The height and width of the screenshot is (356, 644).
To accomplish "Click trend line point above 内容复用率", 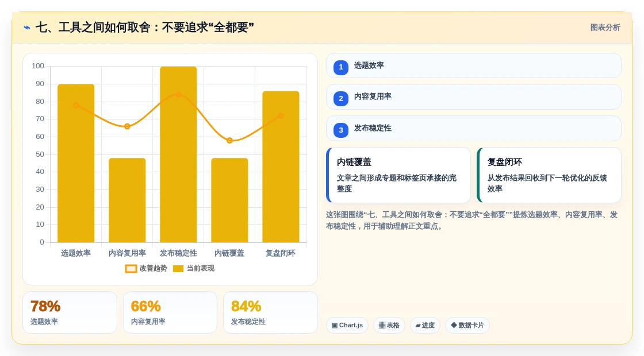I will [x=127, y=126].
